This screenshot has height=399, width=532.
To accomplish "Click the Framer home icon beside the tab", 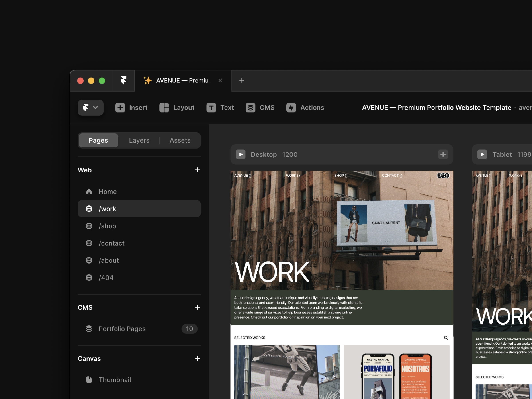I will tap(124, 80).
